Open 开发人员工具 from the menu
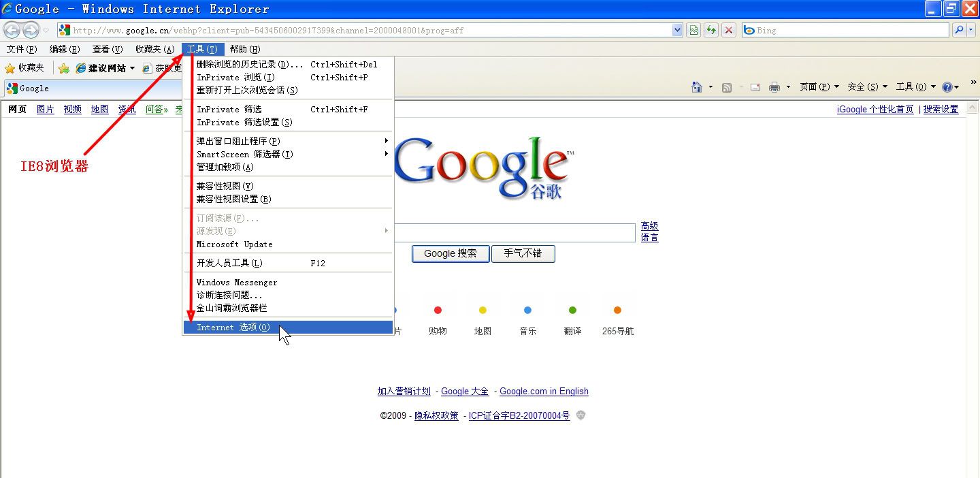Image resolution: width=980 pixels, height=478 pixels. coord(288,263)
